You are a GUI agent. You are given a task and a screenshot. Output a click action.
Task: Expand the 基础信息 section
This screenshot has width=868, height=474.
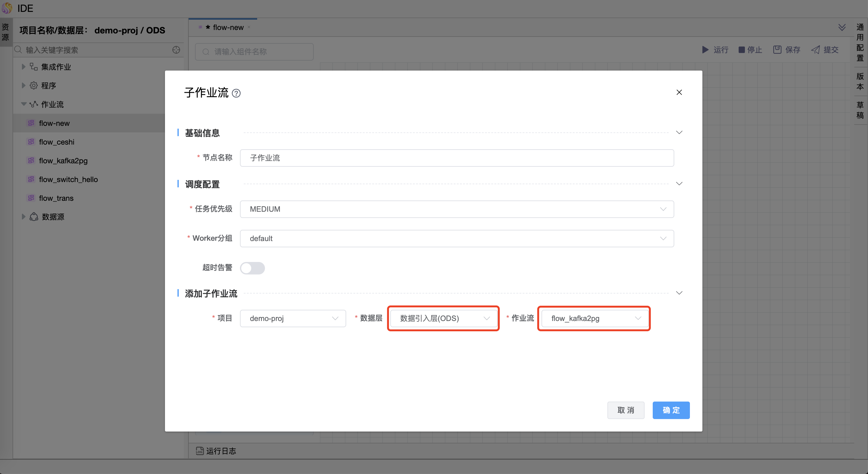click(x=679, y=132)
